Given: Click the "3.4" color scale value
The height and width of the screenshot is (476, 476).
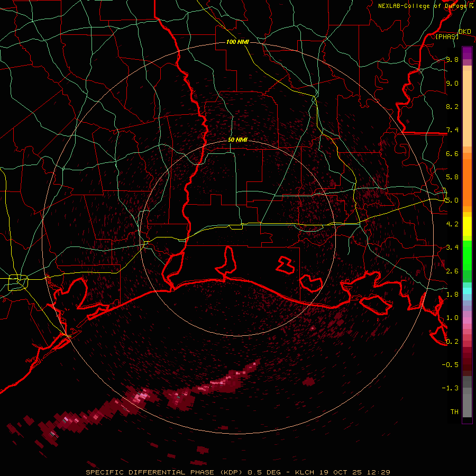Looking at the screenshot, I should pos(452,248).
